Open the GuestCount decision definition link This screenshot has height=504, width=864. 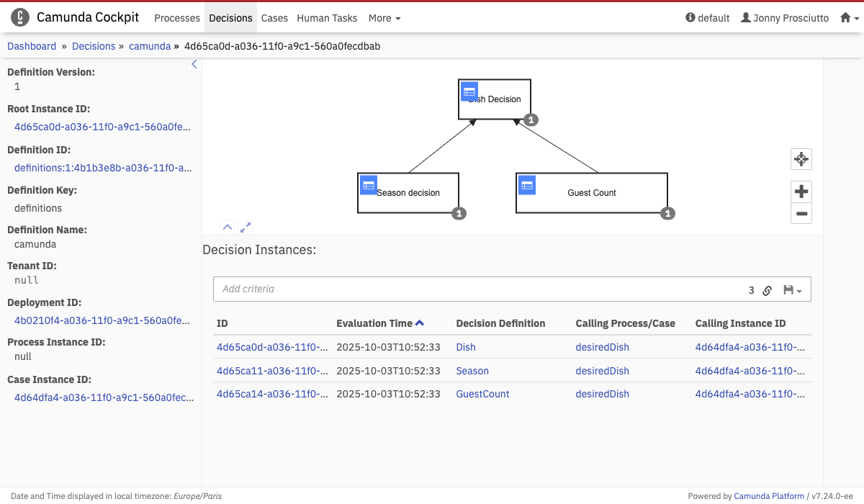tap(482, 394)
